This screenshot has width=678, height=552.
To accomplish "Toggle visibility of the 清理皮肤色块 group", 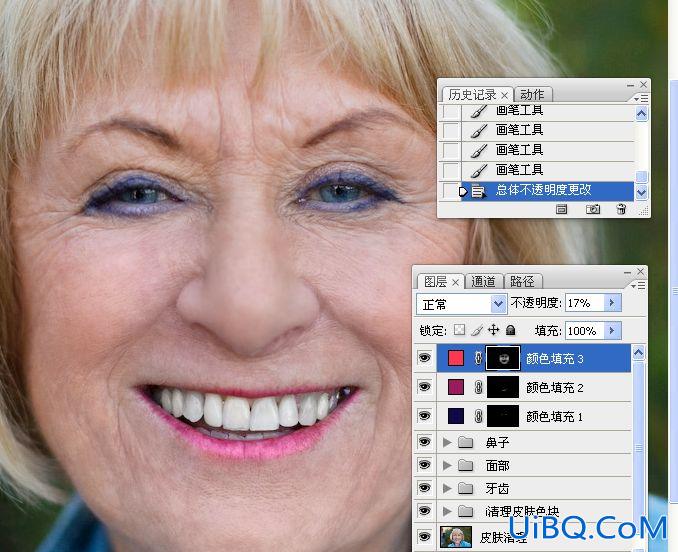I will coord(425,511).
